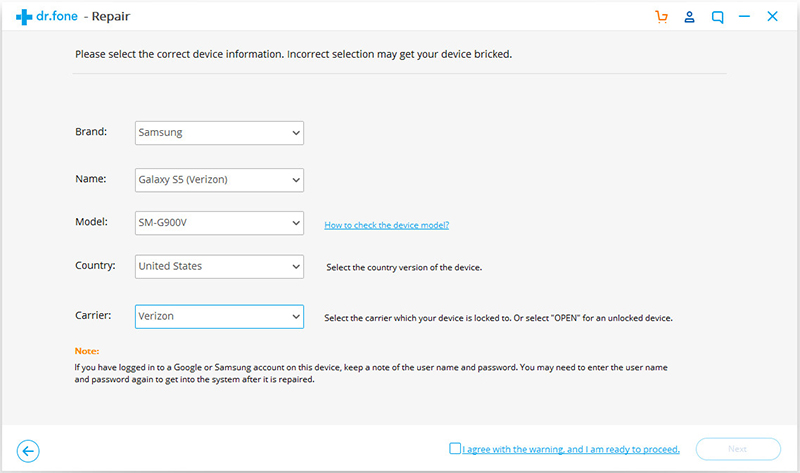Open the Name dropdown with Galaxy S5
Viewport: 800px width, 473px height.
tap(219, 180)
